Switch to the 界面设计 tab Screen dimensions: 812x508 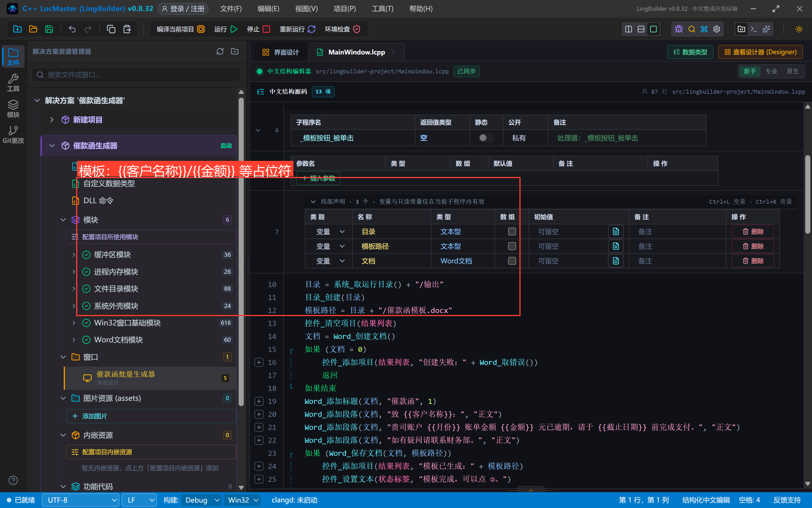[x=280, y=52]
